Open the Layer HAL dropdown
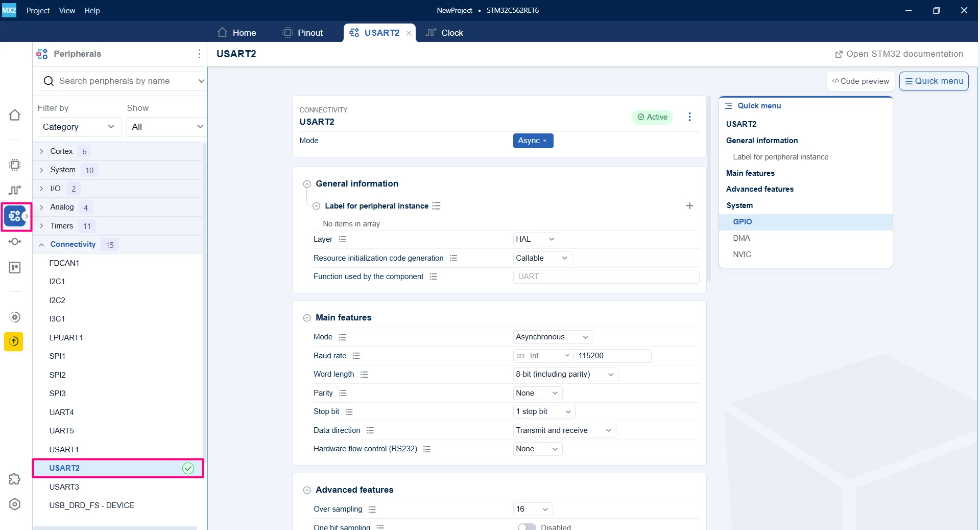The width and height of the screenshot is (980, 530). 535,239
